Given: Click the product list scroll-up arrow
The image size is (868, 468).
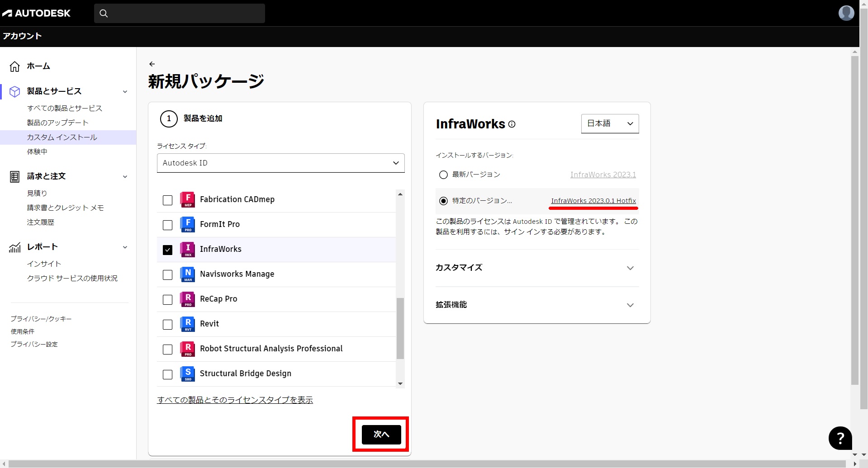Looking at the screenshot, I should pos(400,194).
